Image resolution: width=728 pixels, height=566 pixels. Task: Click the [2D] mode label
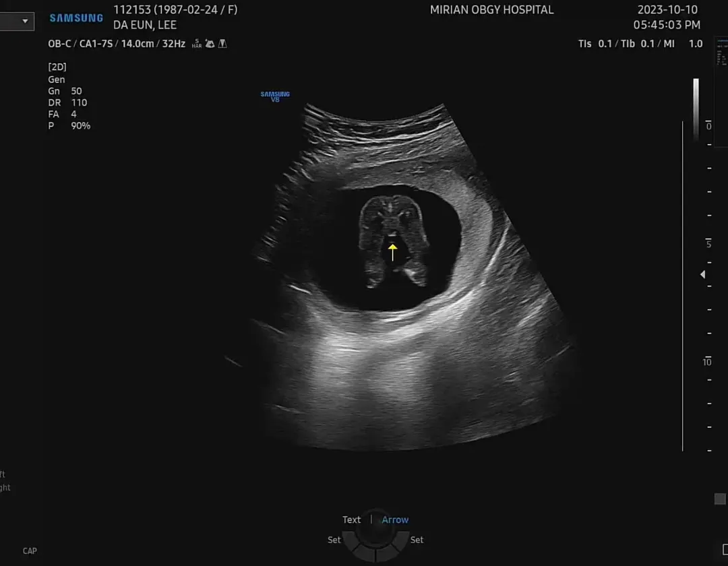(x=57, y=67)
